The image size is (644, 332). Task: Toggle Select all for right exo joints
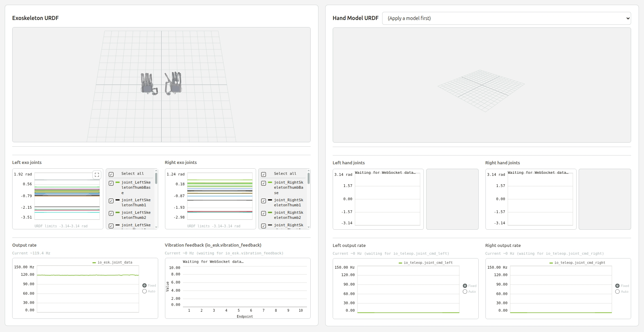click(x=264, y=174)
